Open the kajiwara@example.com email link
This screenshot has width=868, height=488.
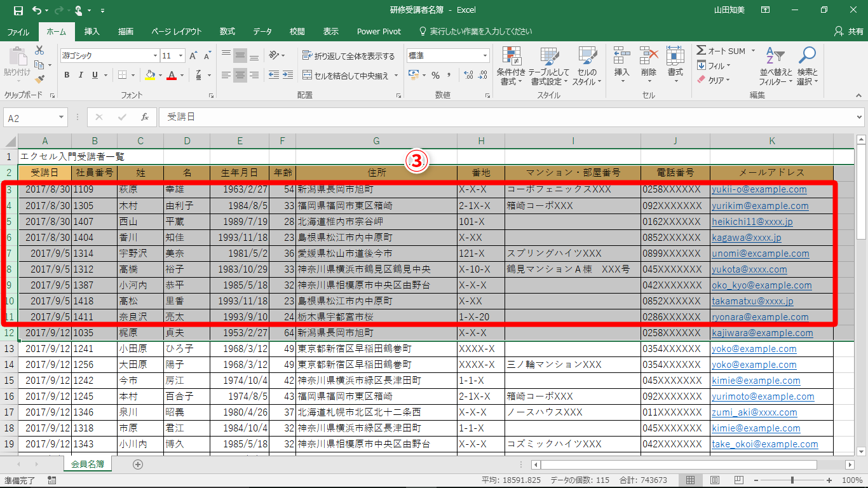pyautogui.click(x=762, y=333)
